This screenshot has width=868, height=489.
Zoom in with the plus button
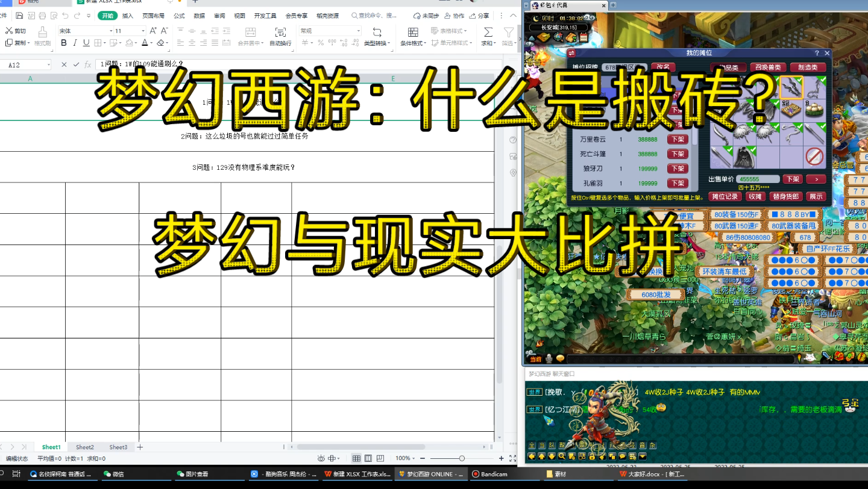click(x=502, y=458)
